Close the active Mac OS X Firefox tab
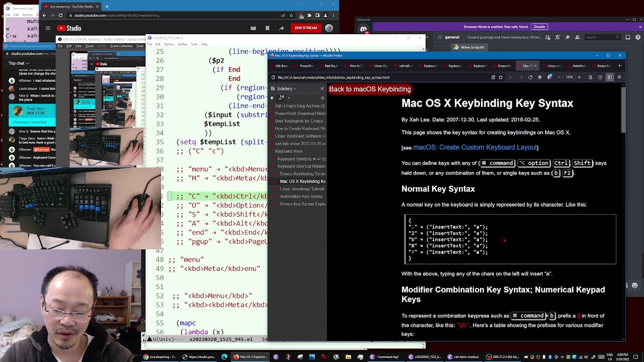The width and height of the screenshot is (644, 362). [535, 66]
